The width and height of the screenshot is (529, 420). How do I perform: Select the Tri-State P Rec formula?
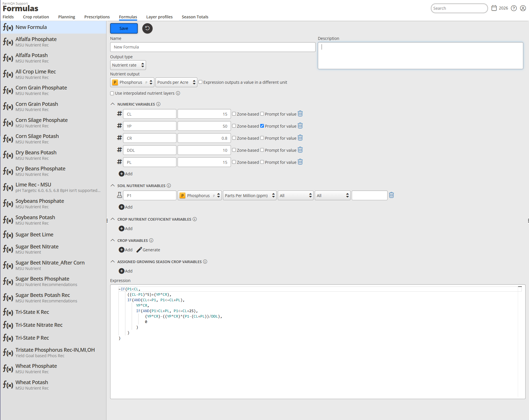click(53, 338)
